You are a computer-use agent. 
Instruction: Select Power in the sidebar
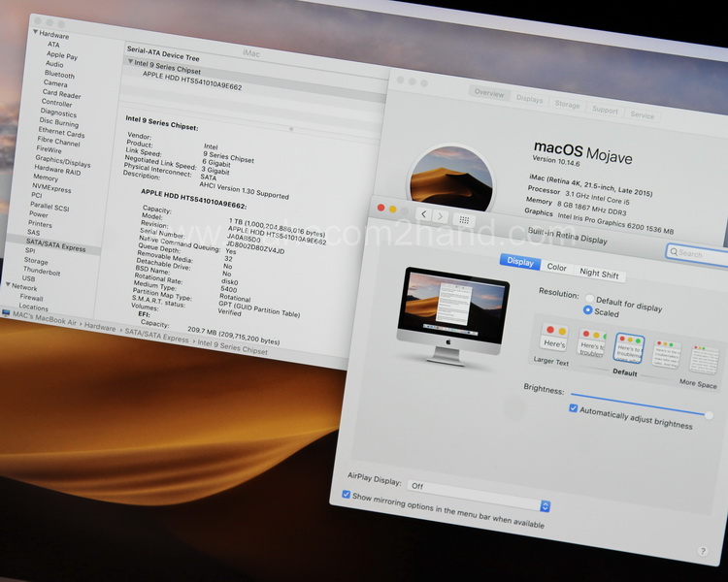pyautogui.click(x=39, y=214)
